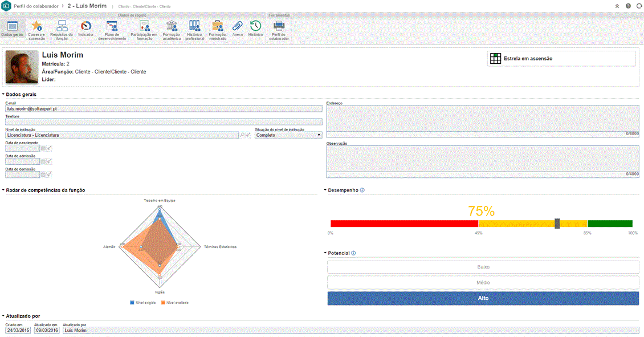
Task: Click the help question mark icon
Action: [627, 6]
